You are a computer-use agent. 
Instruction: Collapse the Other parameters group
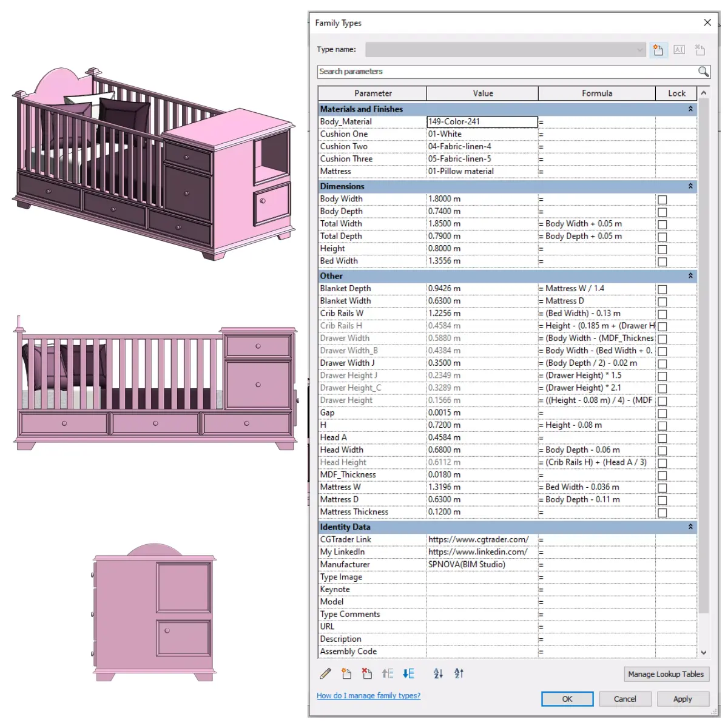(x=690, y=276)
